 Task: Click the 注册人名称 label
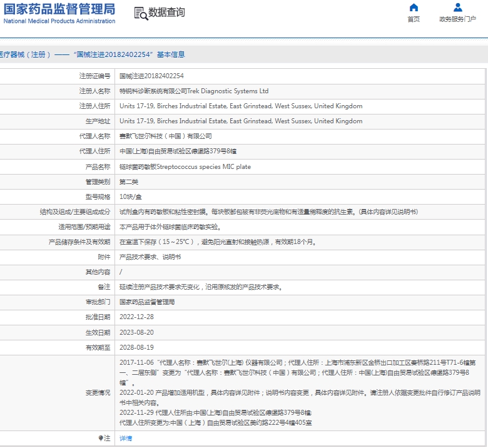click(x=94, y=91)
